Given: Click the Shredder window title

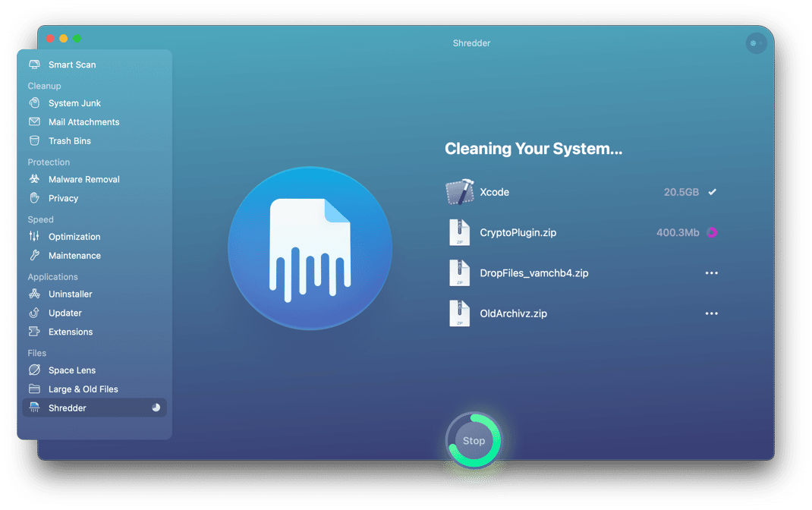Looking at the screenshot, I should coord(471,43).
